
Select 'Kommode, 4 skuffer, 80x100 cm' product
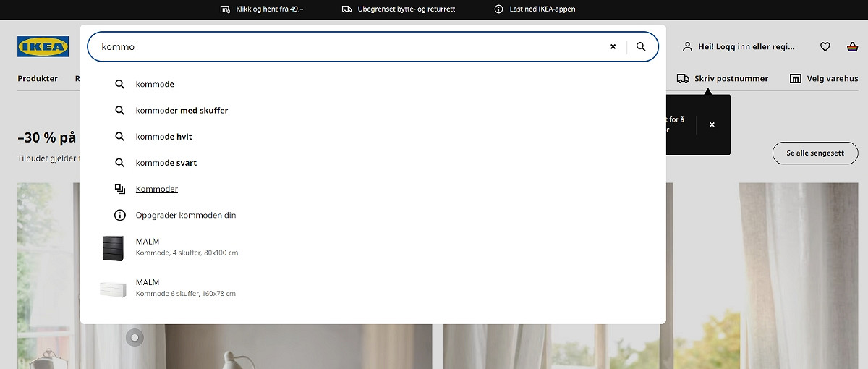(x=187, y=253)
